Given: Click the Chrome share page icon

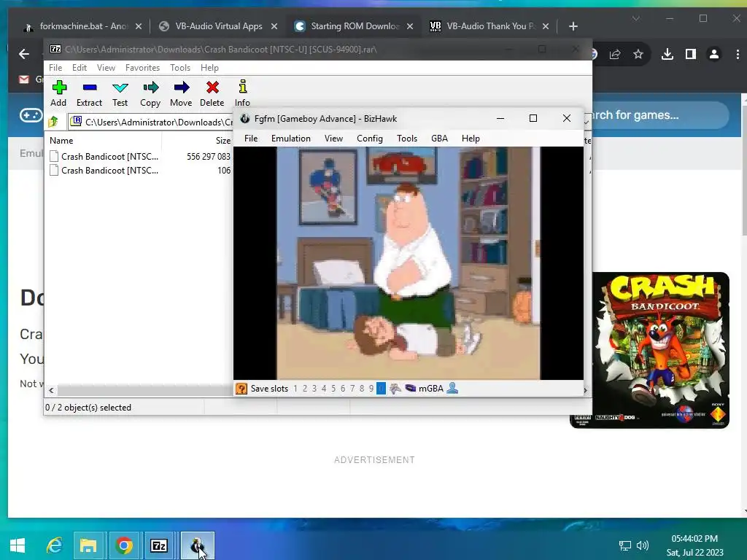Looking at the screenshot, I should point(615,54).
